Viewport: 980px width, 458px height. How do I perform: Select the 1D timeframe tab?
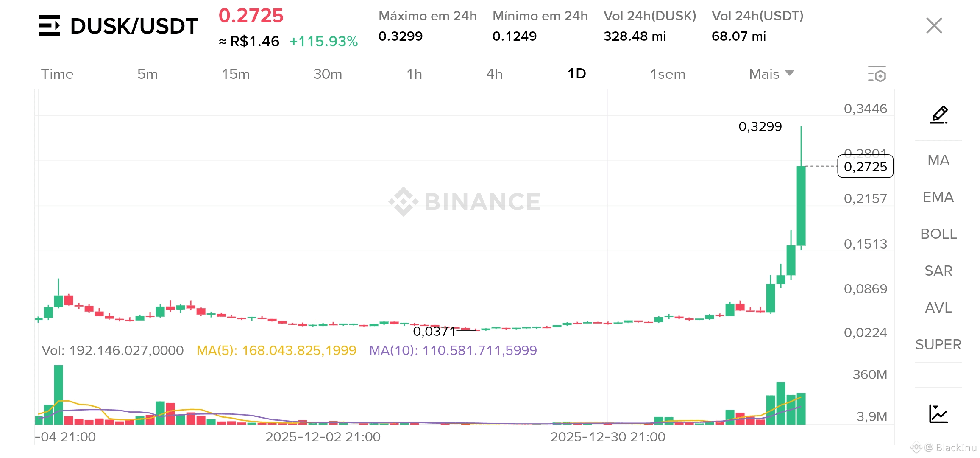pos(576,74)
